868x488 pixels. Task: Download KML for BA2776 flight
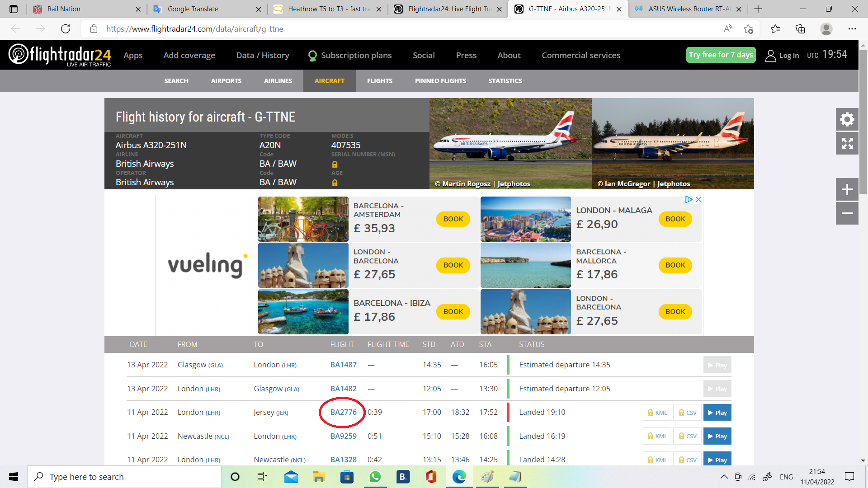(657, 413)
